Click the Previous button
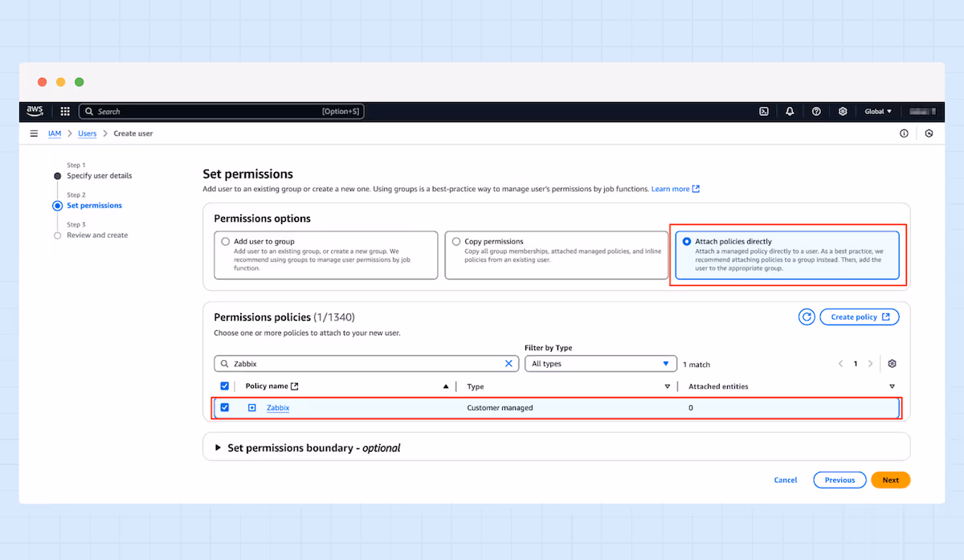This screenshot has width=964, height=560. coord(839,480)
